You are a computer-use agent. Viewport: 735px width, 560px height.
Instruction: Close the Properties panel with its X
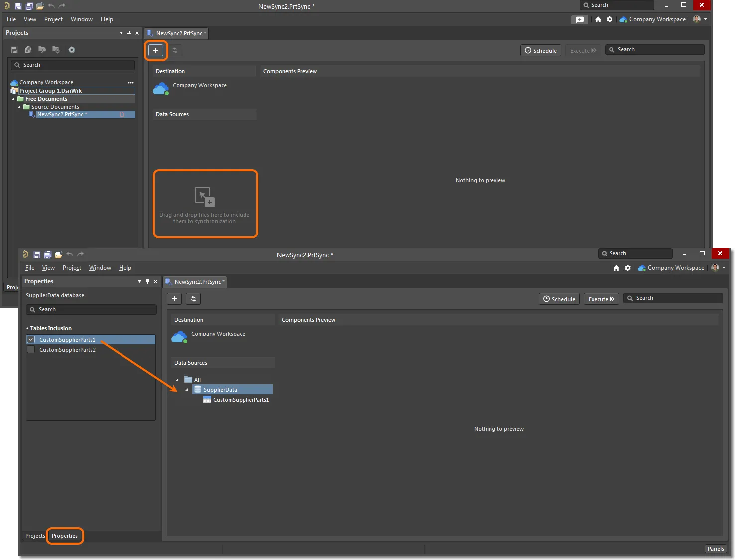[x=156, y=281]
